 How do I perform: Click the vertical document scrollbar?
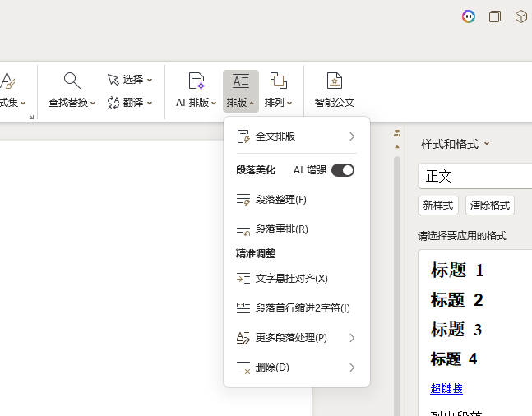click(397, 286)
